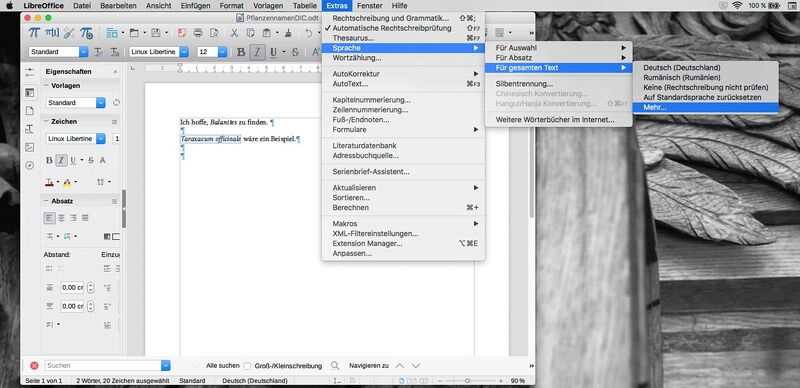Set left paragraph alignment in sidebar
The width and height of the screenshot is (800, 388).
coord(49,218)
